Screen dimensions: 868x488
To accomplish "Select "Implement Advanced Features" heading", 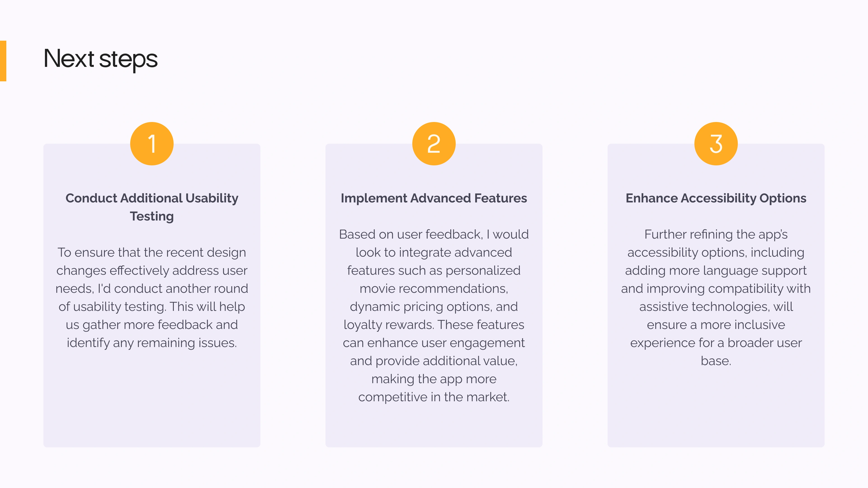I will 434,198.
